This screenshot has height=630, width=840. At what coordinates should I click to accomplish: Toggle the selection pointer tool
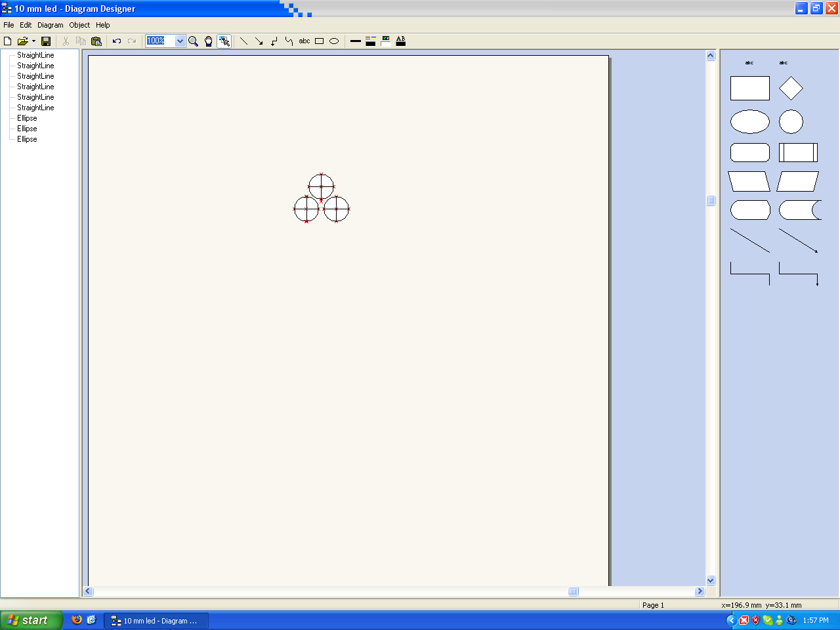[x=224, y=41]
